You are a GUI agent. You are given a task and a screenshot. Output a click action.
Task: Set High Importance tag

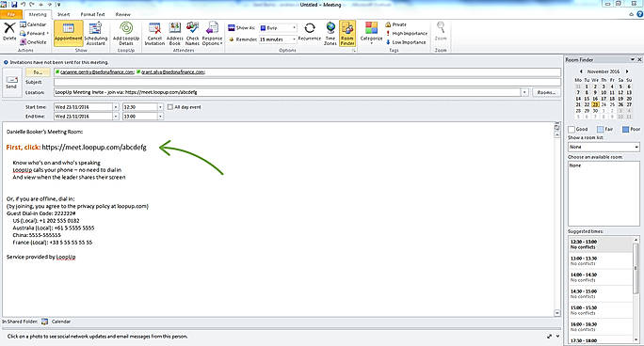[x=407, y=33]
